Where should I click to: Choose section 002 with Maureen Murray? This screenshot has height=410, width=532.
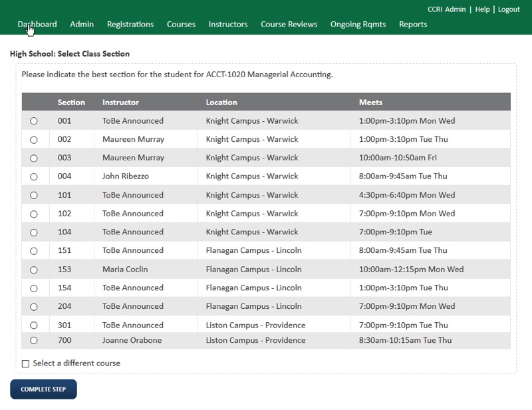[x=34, y=140]
